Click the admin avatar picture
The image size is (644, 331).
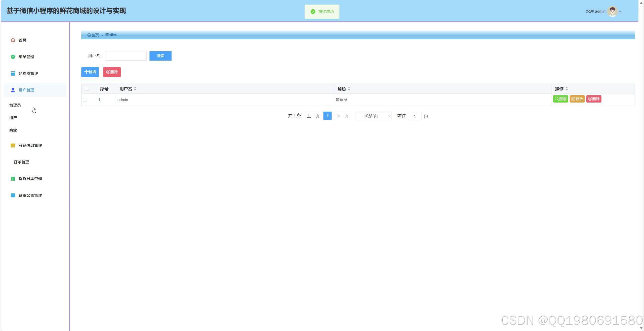[x=612, y=11]
